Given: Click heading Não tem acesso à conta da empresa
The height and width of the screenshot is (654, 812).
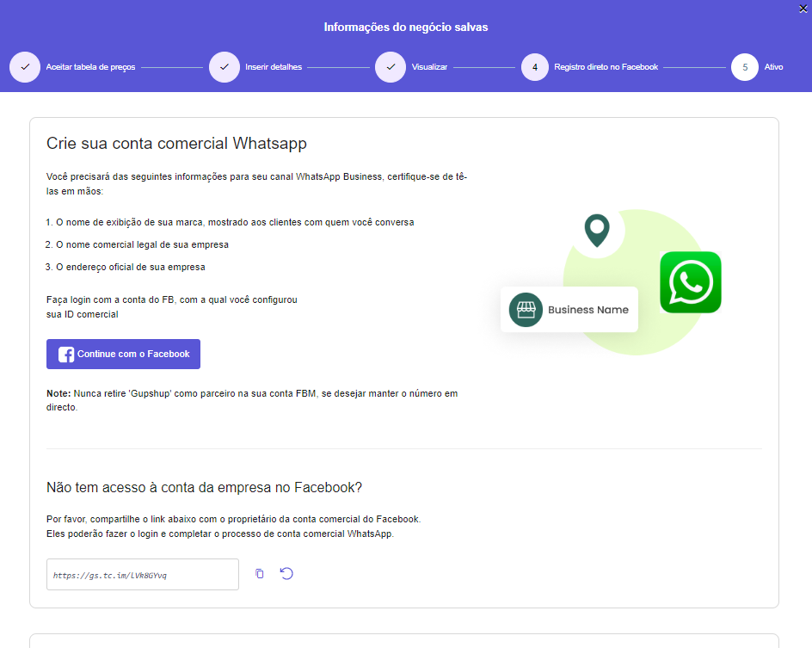Looking at the screenshot, I should pos(204,488).
